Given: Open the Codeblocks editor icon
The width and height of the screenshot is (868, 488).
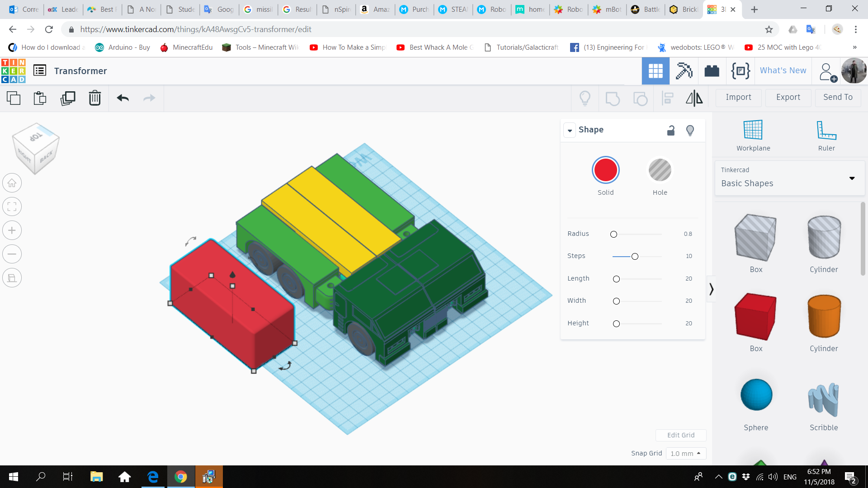Looking at the screenshot, I should click(x=740, y=70).
